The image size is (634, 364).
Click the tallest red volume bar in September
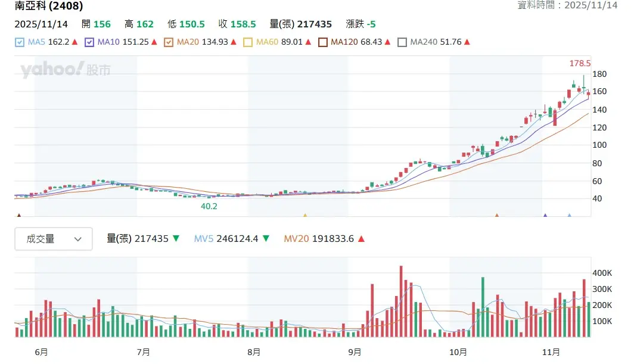(401, 301)
